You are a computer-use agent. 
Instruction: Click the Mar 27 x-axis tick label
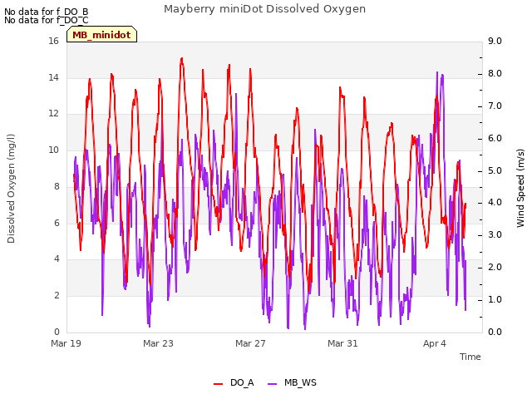[x=250, y=343]
